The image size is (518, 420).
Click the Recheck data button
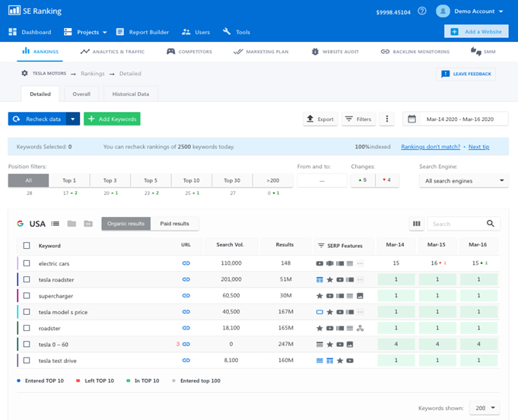37,119
